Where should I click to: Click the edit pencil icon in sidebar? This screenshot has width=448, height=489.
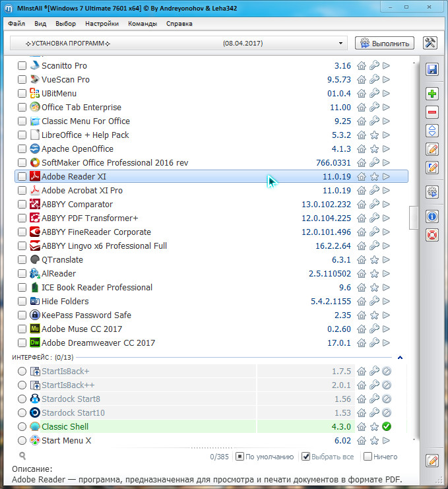coord(432,149)
